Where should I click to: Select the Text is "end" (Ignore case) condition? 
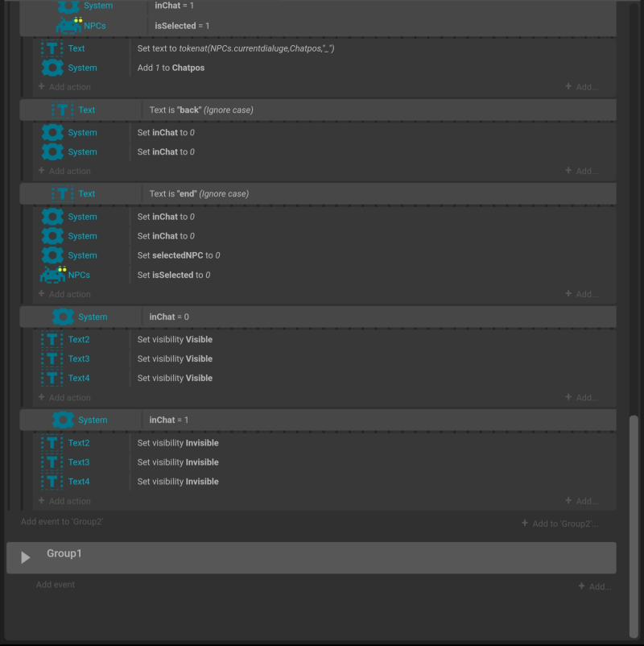tap(199, 193)
